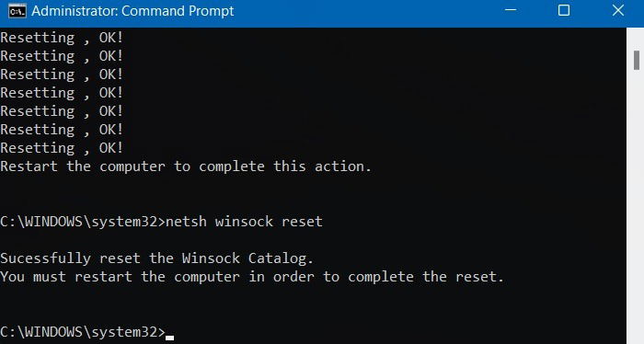Click the capitalized 'Winsock' word in the success message
644x344 pixels.
[211, 258]
